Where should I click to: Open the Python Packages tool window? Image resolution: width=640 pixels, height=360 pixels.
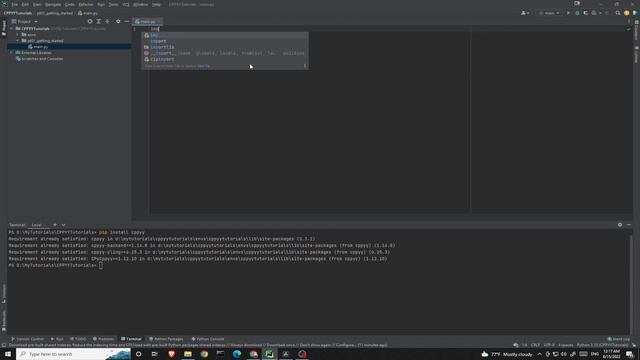tap(166, 339)
